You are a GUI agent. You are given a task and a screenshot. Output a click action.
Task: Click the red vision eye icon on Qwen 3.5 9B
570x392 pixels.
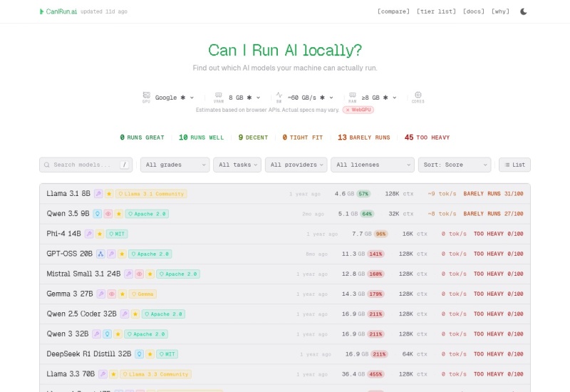(x=108, y=214)
